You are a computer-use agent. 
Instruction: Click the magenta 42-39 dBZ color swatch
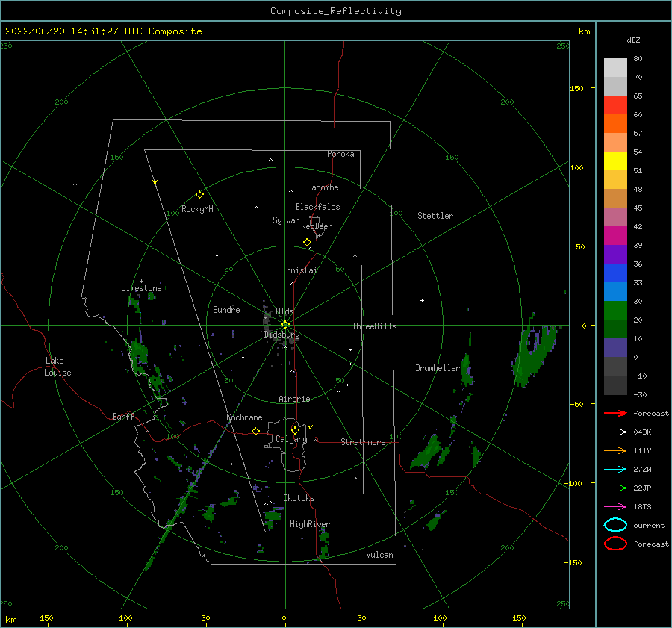click(615, 235)
